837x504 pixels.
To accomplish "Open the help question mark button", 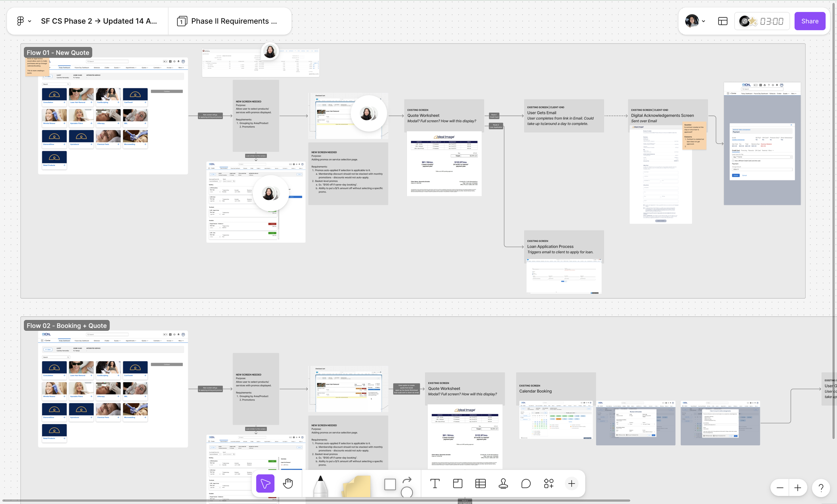I will coord(821,488).
